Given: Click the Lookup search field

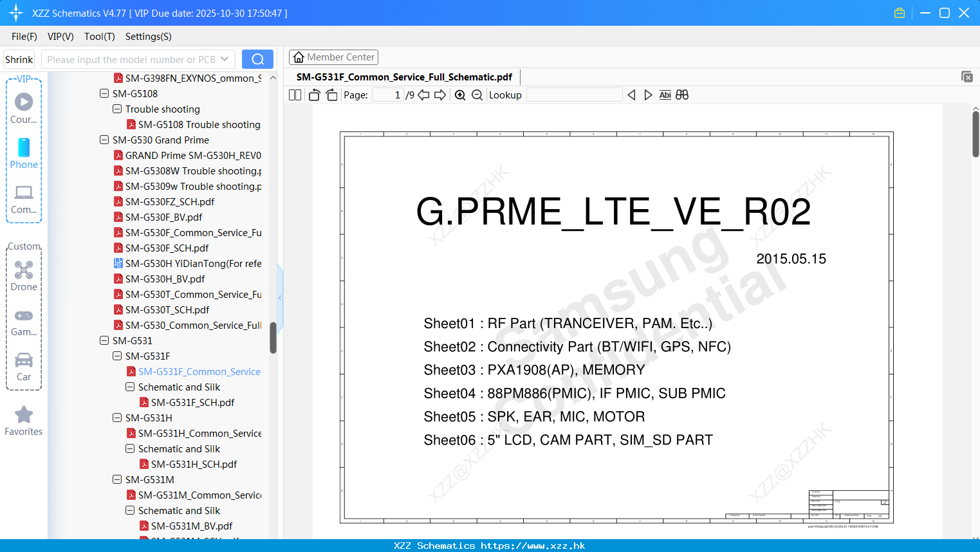Looking at the screenshot, I should 574,95.
